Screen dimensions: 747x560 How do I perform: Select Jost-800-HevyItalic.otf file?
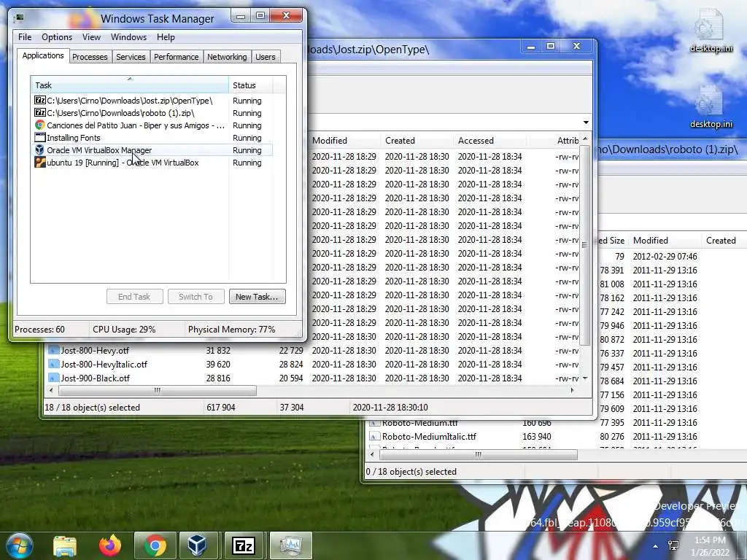(x=104, y=365)
